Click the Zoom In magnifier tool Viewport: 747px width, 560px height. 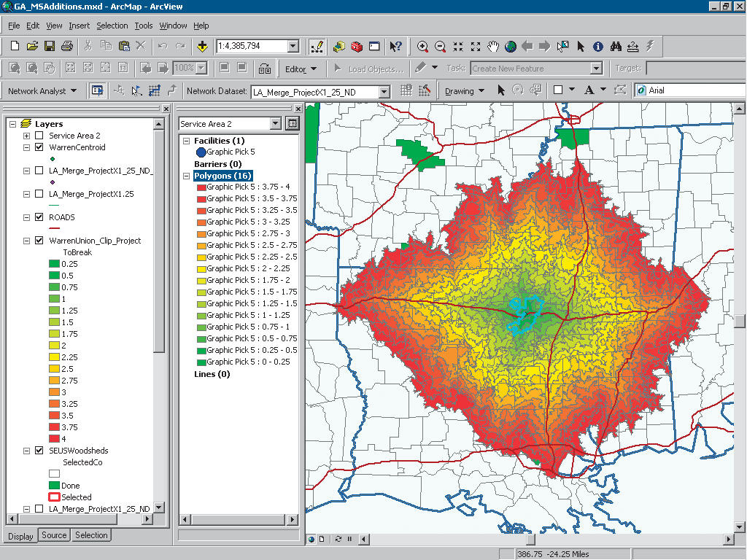422,47
